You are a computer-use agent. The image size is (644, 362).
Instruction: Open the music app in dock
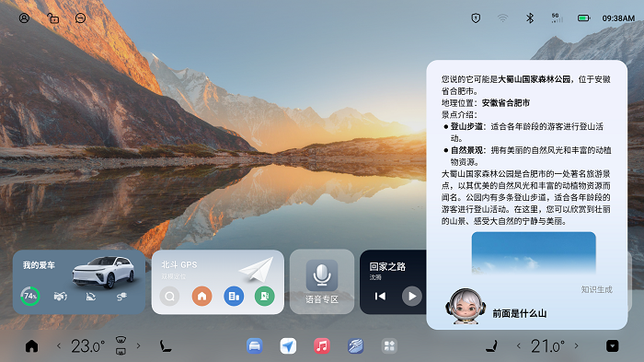(322, 346)
